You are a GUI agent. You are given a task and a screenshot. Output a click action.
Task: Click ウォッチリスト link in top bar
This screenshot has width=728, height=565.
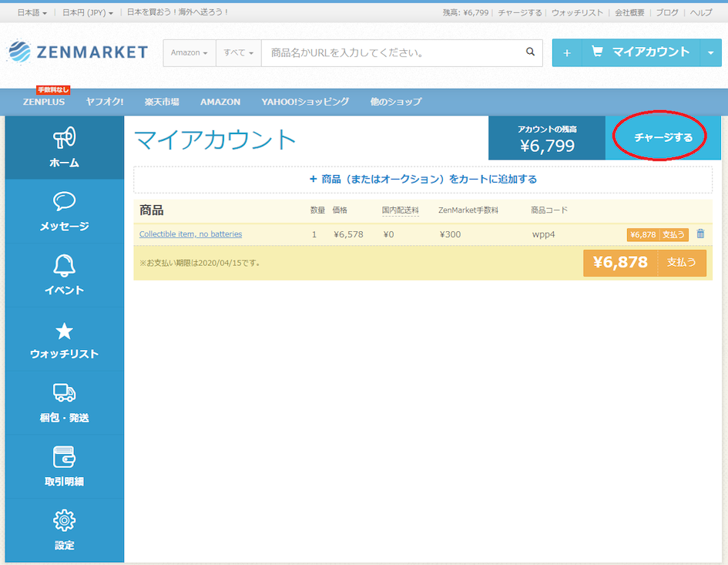coord(577,13)
